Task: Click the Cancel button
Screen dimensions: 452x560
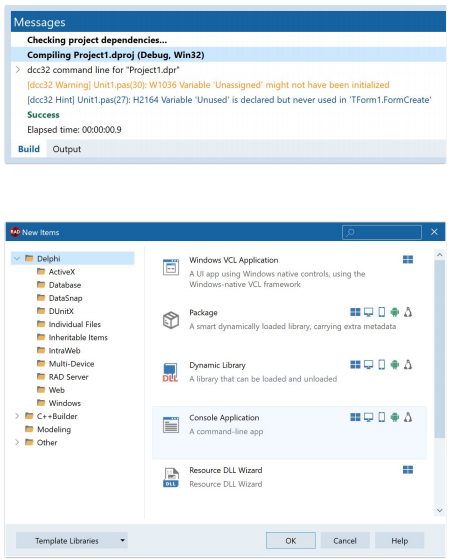Action: (x=345, y=540)
